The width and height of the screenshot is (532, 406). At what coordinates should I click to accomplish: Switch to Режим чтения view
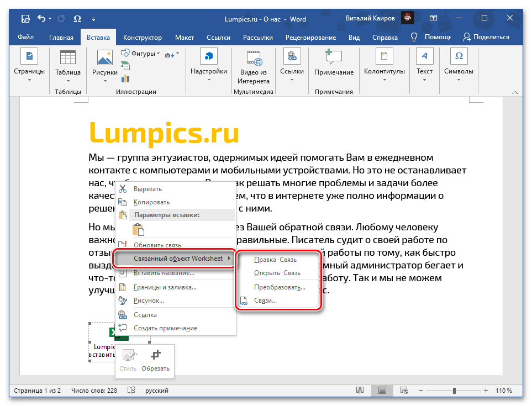coord(360,390)
